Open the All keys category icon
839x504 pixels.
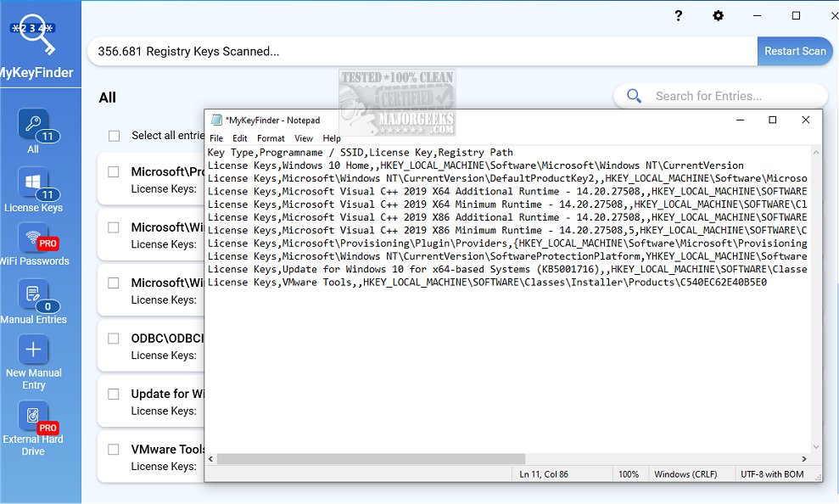point(33,125)
